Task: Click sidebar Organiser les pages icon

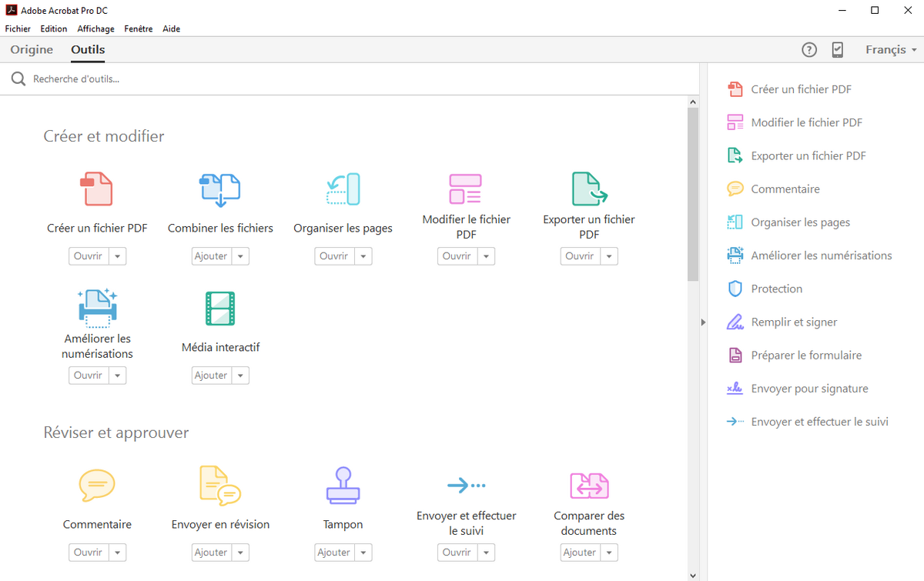Action: click(x=735, y=222)
